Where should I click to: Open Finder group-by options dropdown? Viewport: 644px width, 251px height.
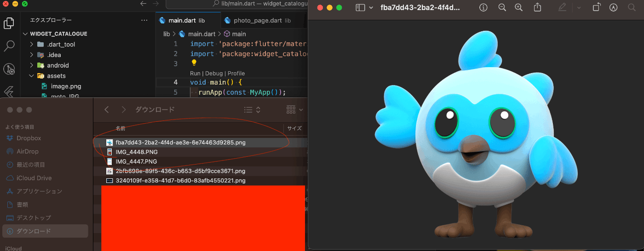(x=295, y=109)
